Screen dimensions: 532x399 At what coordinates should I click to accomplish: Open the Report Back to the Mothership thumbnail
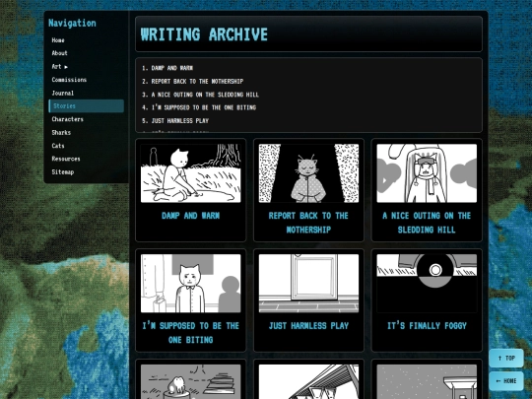(x=308, y=173)
